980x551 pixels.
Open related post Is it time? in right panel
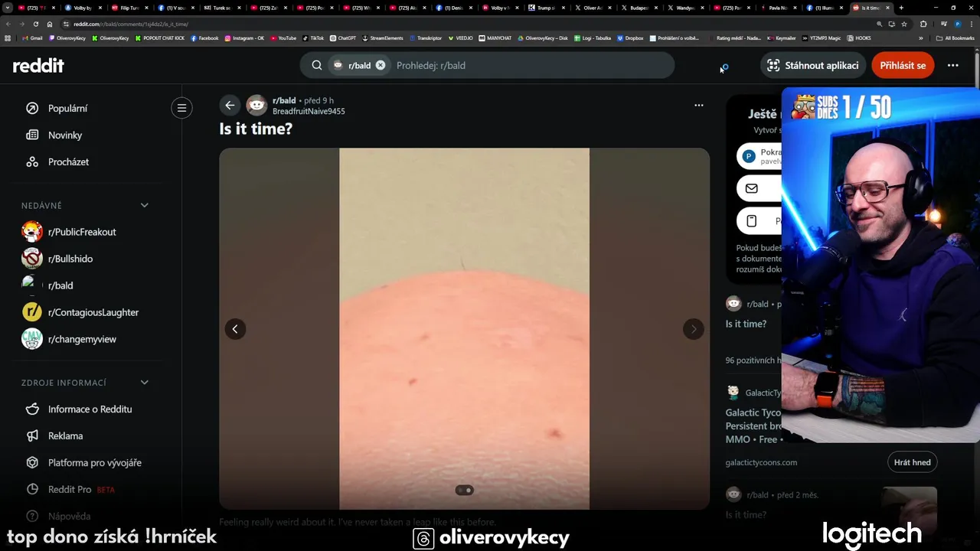746,324
